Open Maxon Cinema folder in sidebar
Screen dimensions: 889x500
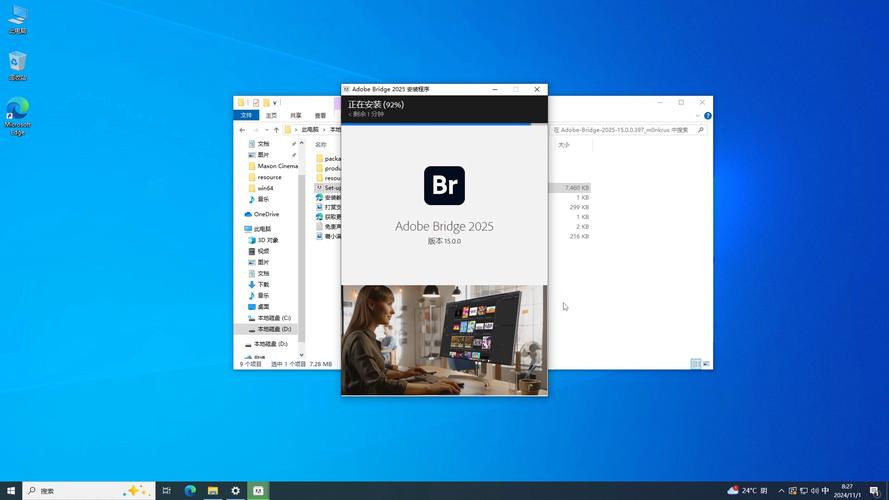273,166
